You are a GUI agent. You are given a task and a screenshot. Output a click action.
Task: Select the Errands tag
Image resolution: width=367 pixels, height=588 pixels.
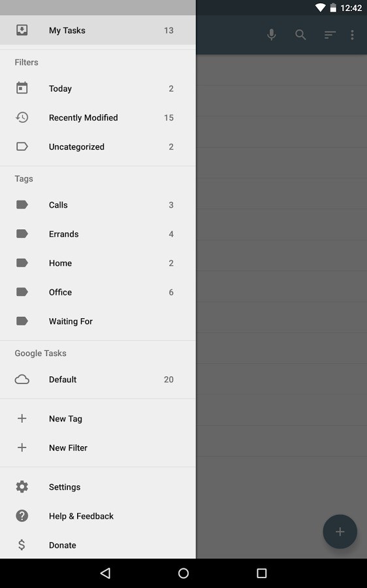click(x=98, y=234)
